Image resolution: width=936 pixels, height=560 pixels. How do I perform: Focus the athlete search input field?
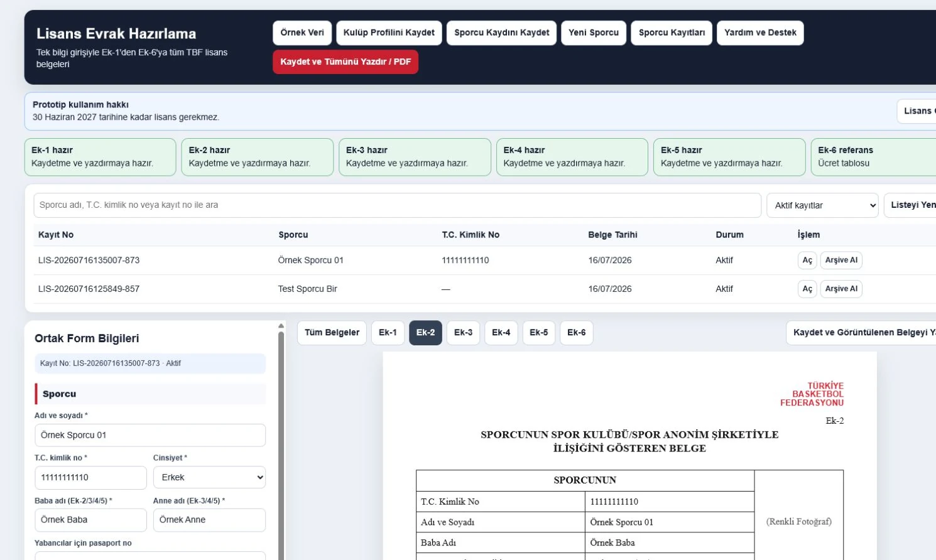(x=397, y=205)
